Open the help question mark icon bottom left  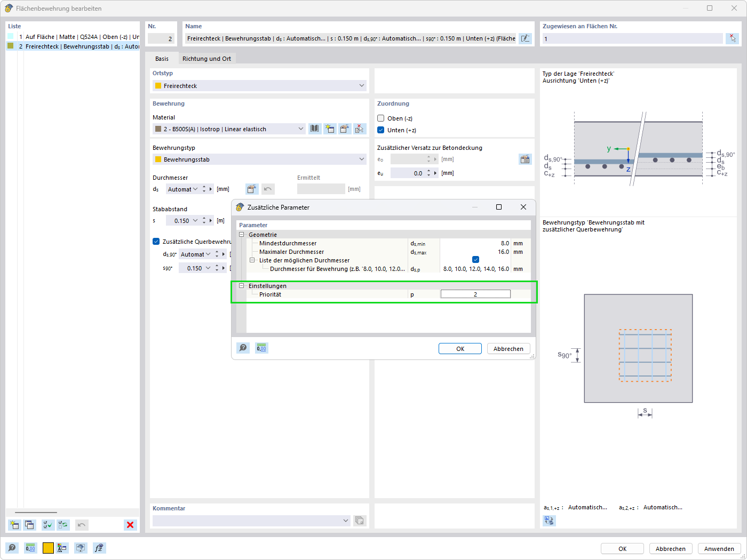(x=12, y=548)
